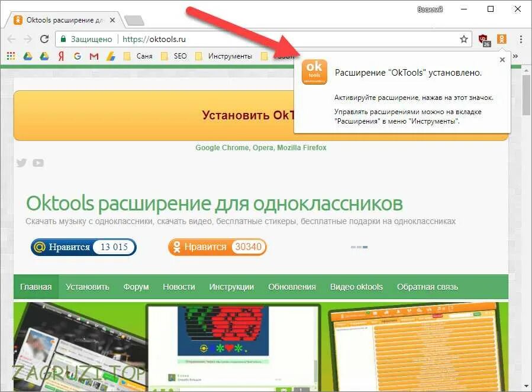Open Chrome's three-dot menu
The width and height of the screenshot is (532, 392).
[521, 39]
